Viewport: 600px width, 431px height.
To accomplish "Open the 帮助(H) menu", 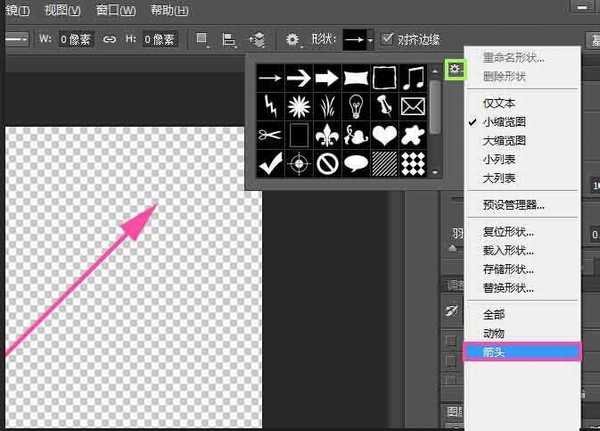I will [170, 10].
